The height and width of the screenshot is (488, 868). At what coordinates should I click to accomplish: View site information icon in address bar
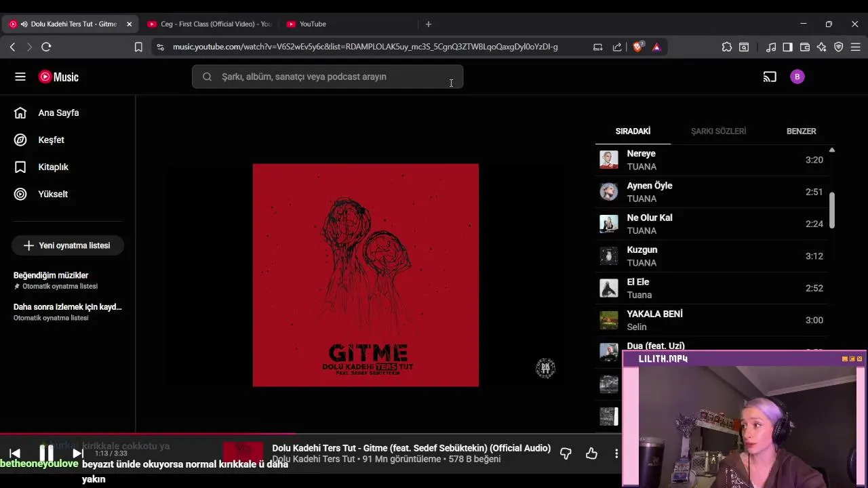(x=160, y=47)
